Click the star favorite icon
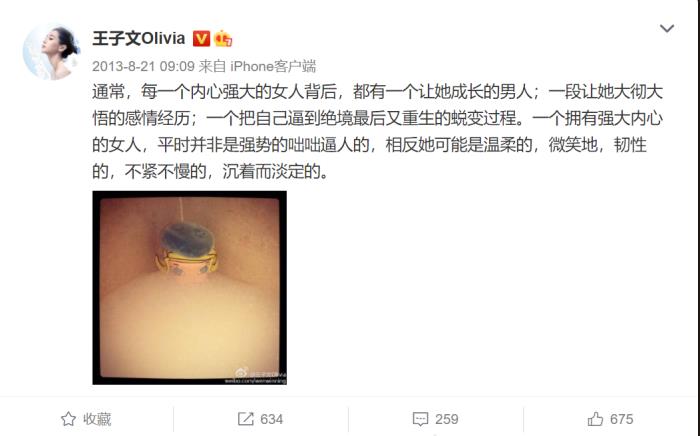The width and height of the screenshot is (700, 436). coord(68,419)
